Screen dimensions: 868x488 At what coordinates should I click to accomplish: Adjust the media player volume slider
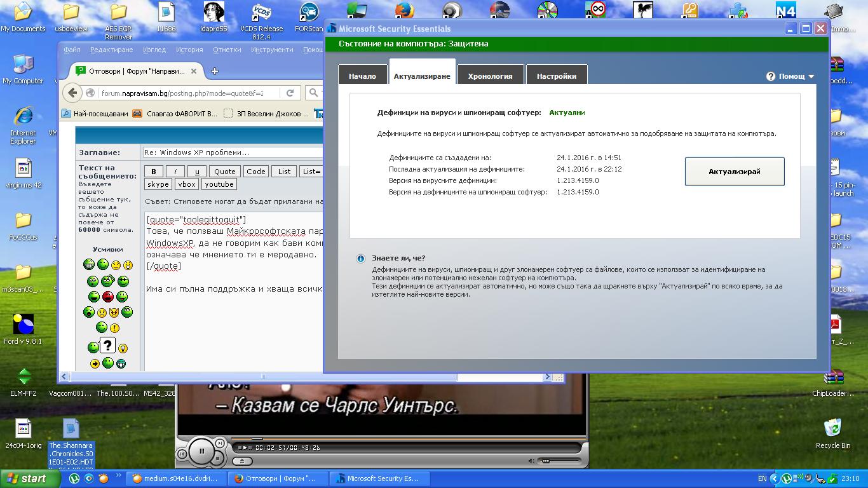click(x=558, y=461)
